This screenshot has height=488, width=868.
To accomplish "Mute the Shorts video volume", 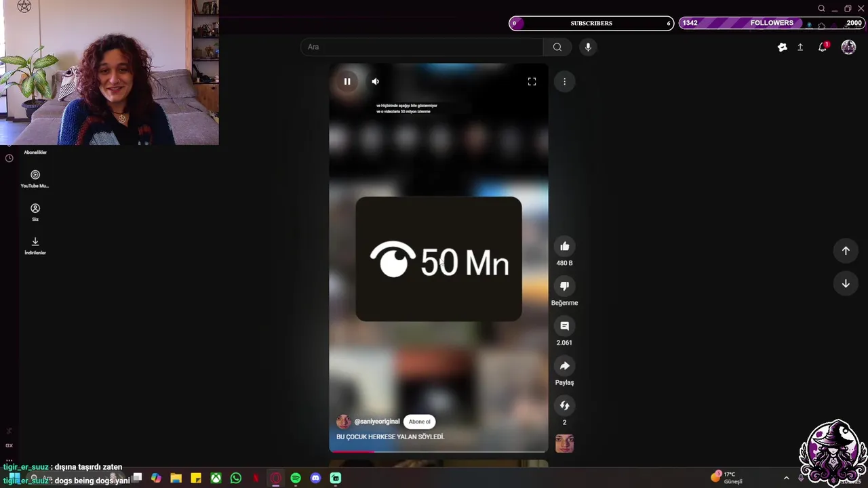I will click(376, 81).
